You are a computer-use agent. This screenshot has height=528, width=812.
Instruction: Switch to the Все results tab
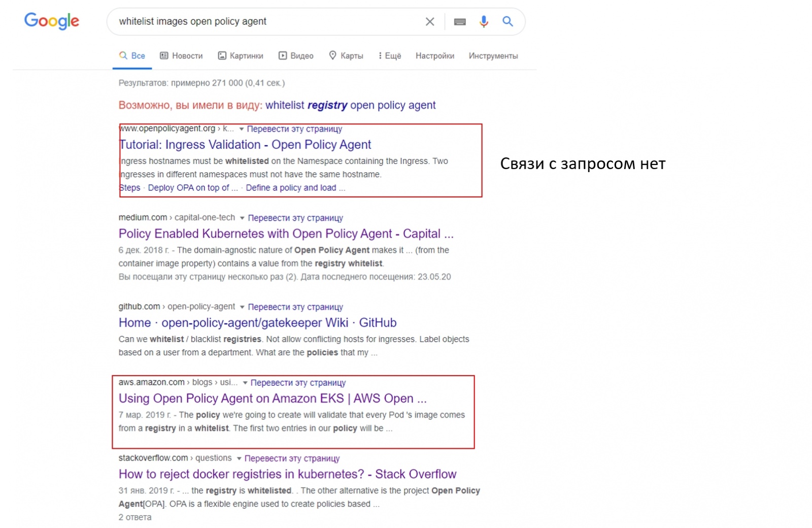pyautogui.click(x=131, y=55)
